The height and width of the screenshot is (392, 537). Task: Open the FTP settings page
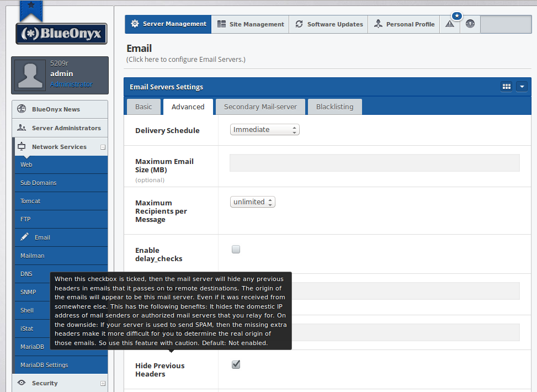click(61, 219)
